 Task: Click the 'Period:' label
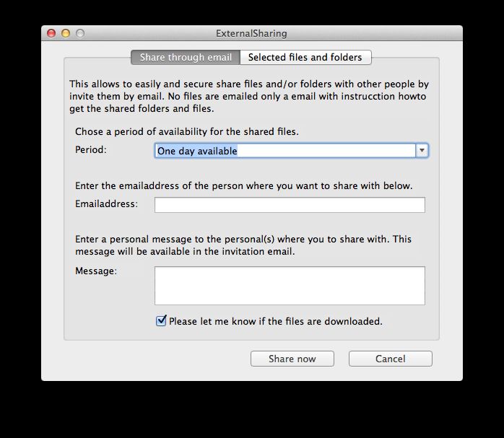(91, 149)
